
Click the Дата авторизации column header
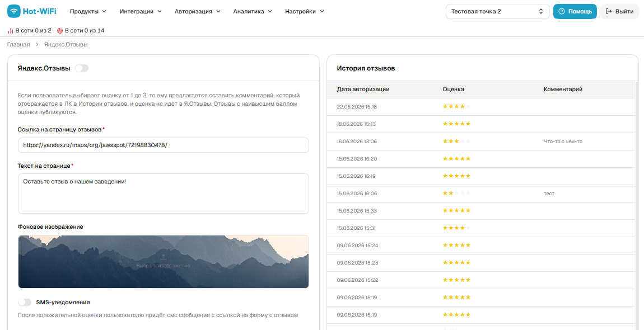363,89
